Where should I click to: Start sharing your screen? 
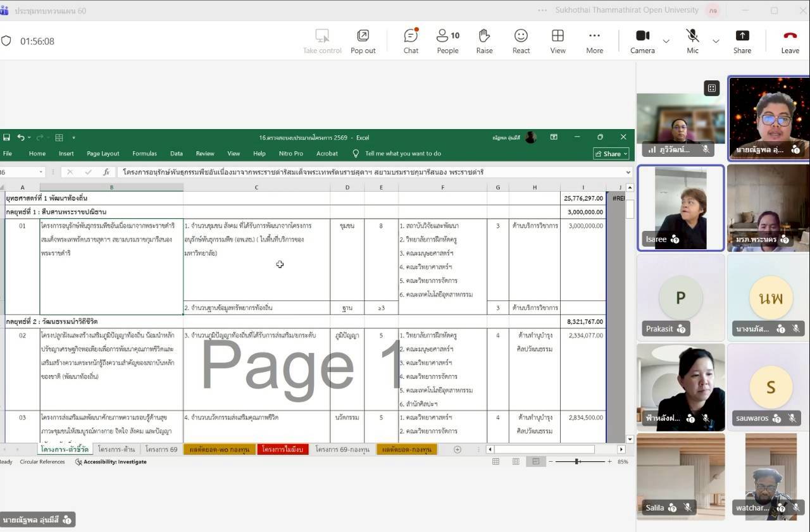click(742, 41)
